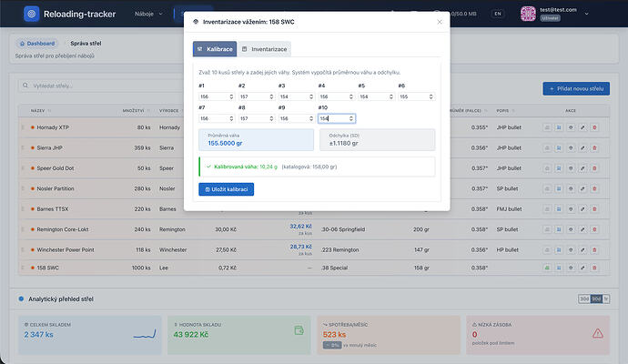Open the EN language selector
The image size is (628, 364).
(x=497, y=15)
